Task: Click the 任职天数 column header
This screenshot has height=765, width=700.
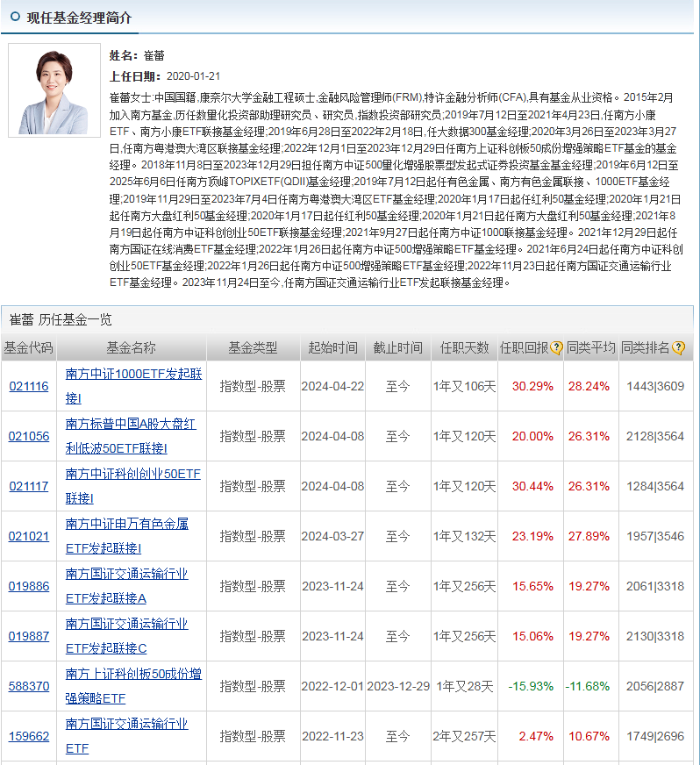Action: (464, 348)
